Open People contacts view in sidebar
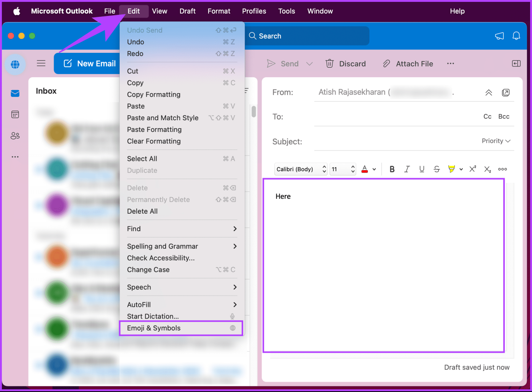The height and width of the screenshot is (392, 532). point(15,136)
